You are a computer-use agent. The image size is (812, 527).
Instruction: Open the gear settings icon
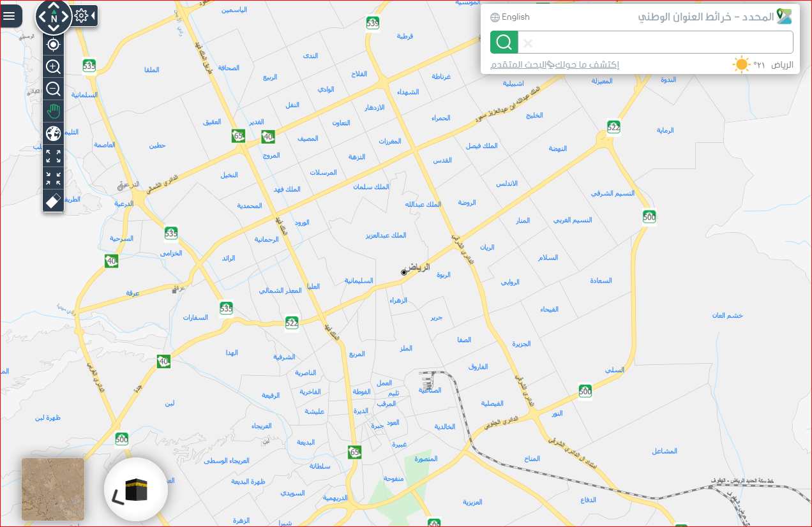pos(81,15)
